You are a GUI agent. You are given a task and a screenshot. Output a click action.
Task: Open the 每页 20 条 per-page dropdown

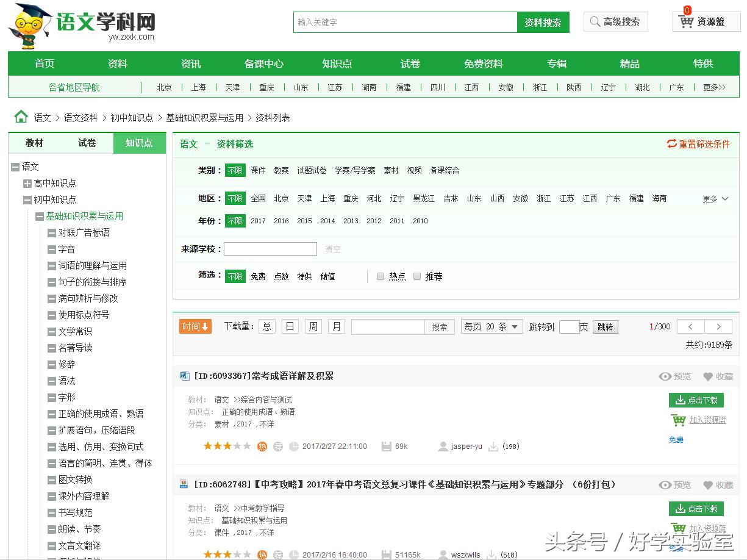coord(491,326)
